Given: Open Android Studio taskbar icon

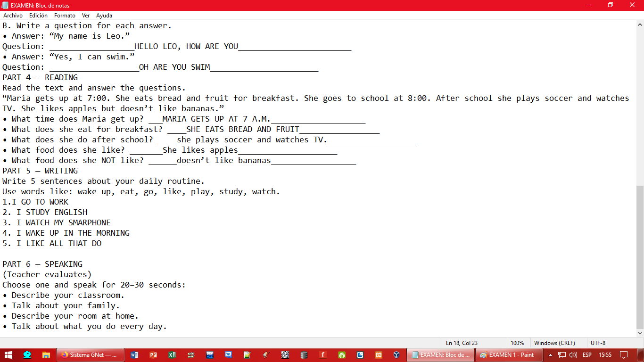Looking at the screenshot, I should (341, 355).
